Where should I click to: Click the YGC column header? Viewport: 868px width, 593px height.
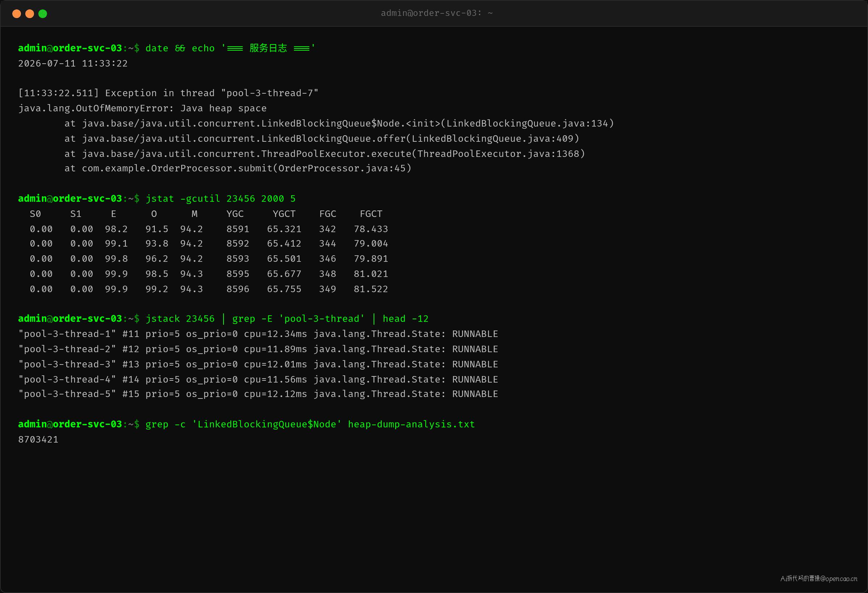tap(235, 214)
